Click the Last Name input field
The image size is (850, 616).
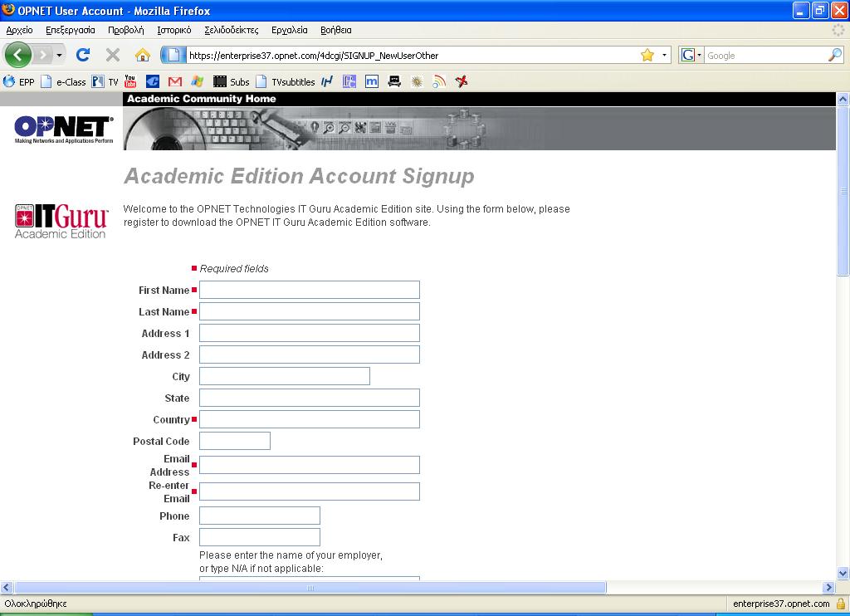tap(310, 311)
